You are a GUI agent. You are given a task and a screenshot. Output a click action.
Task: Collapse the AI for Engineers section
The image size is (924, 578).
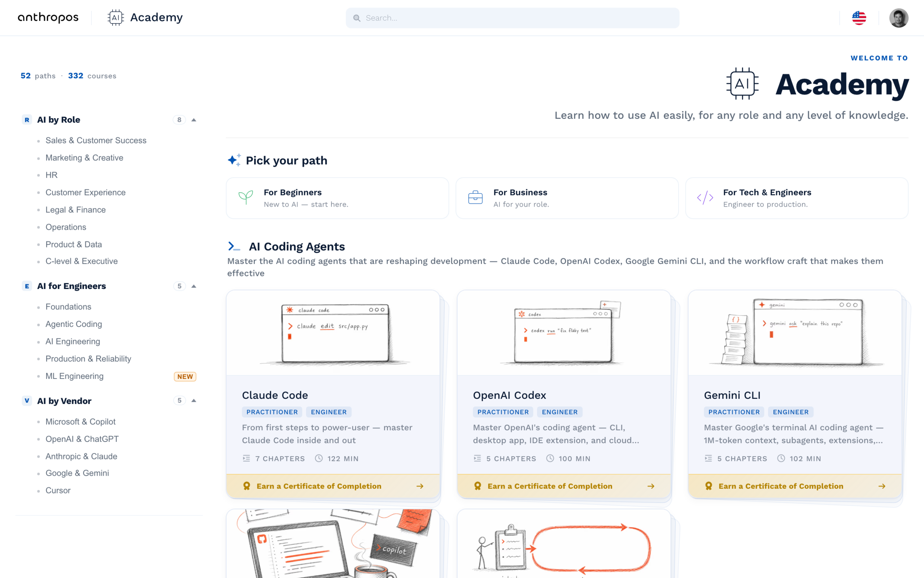[193, 286]
